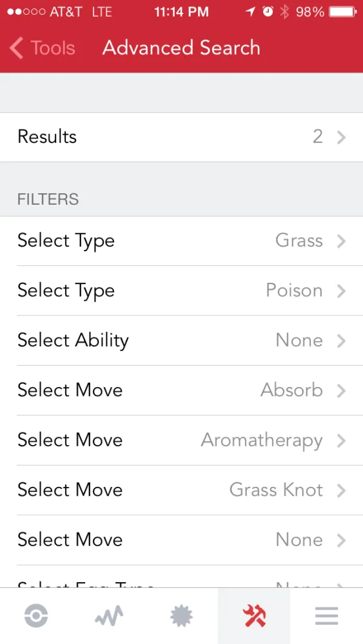
Task: Open the Pokéball tab icon
Action: point(36,616)
